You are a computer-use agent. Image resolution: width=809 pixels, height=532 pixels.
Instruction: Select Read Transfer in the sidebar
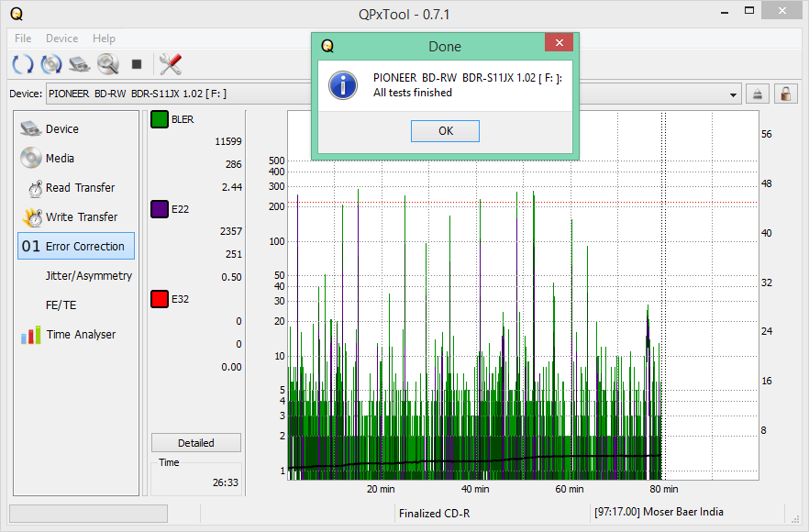pos(76,187)
